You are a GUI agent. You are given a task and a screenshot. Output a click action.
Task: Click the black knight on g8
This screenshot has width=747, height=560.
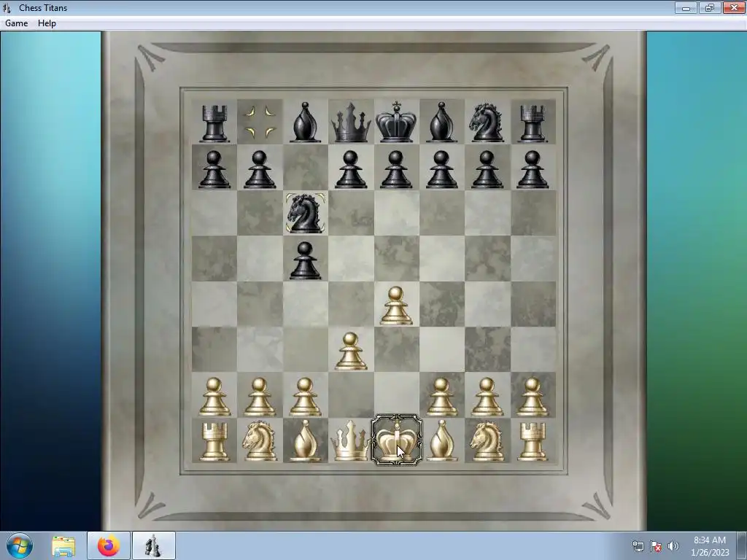coord(487,122)
